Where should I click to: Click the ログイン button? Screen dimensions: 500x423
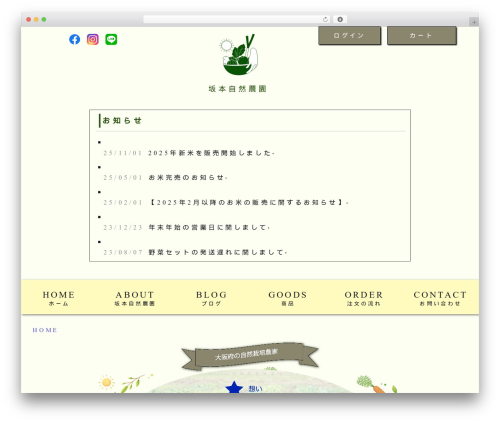[x=349, y=35]
